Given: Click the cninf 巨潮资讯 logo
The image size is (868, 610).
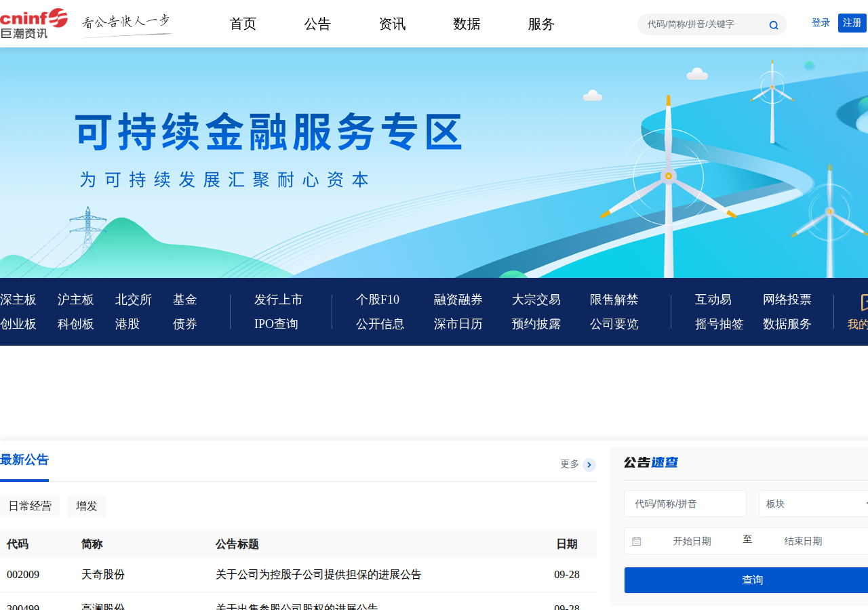Looking at the screenshot, I should [x=34, y=23].
